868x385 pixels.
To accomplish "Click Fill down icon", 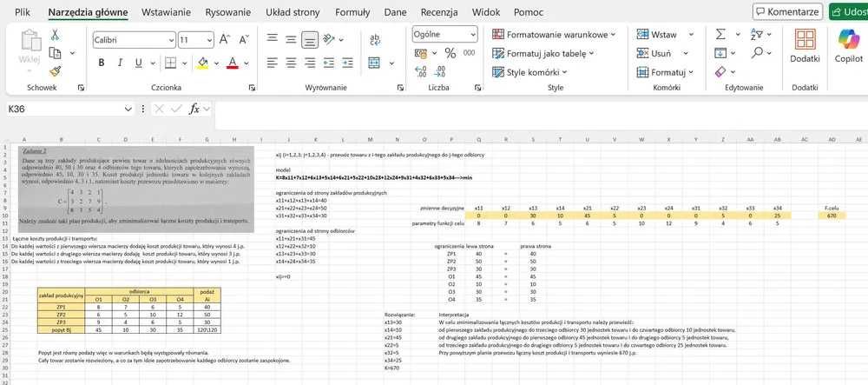I will (720, 53).
